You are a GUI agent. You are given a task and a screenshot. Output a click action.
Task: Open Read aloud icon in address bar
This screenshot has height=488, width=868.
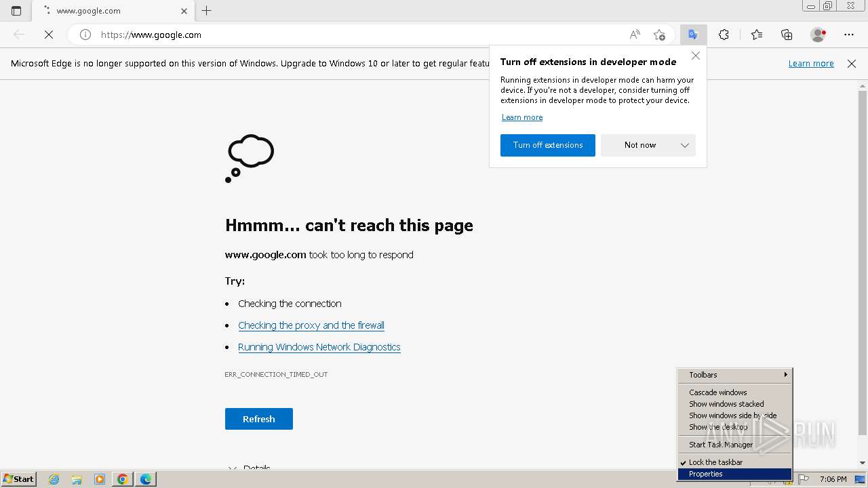tap(635, 35)
